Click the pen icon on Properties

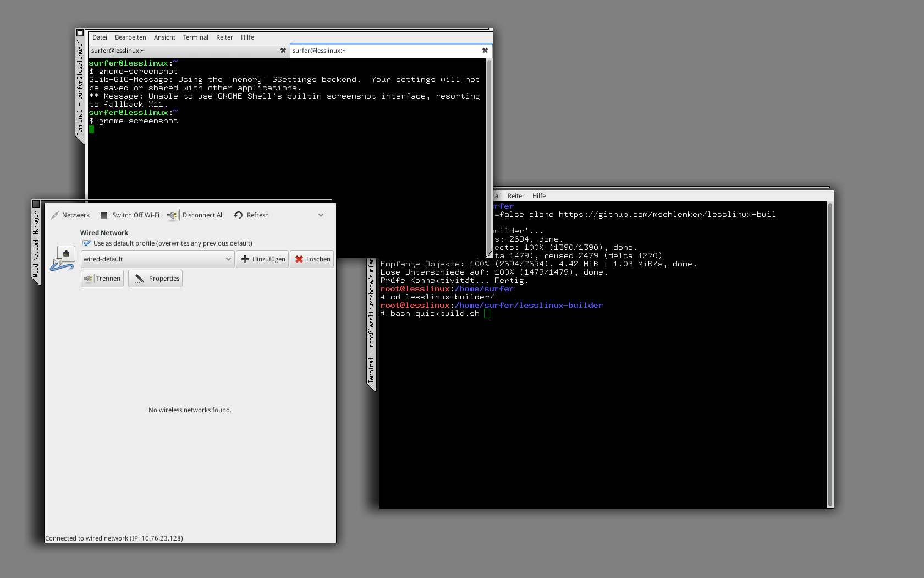pos(139,279)
